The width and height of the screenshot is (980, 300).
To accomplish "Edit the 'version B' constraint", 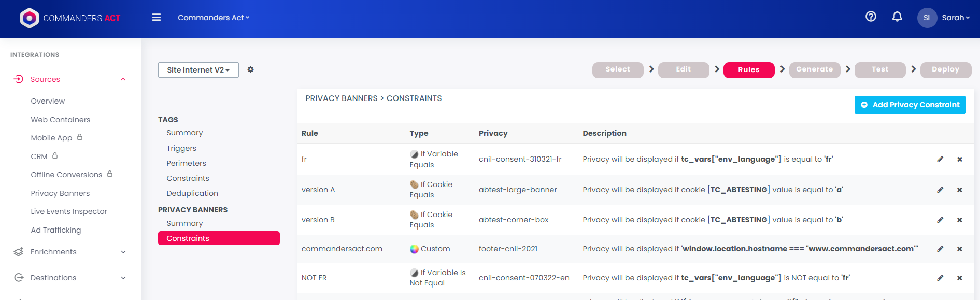I will click(x=940, y=220).
